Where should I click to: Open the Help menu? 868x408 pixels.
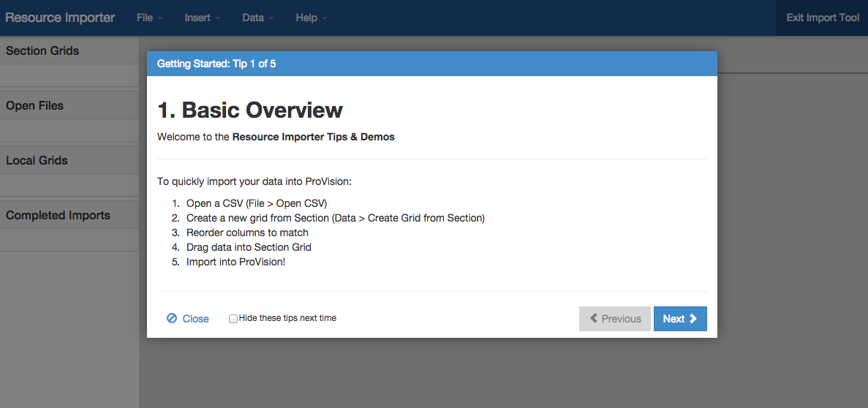[x=311, y=18]
